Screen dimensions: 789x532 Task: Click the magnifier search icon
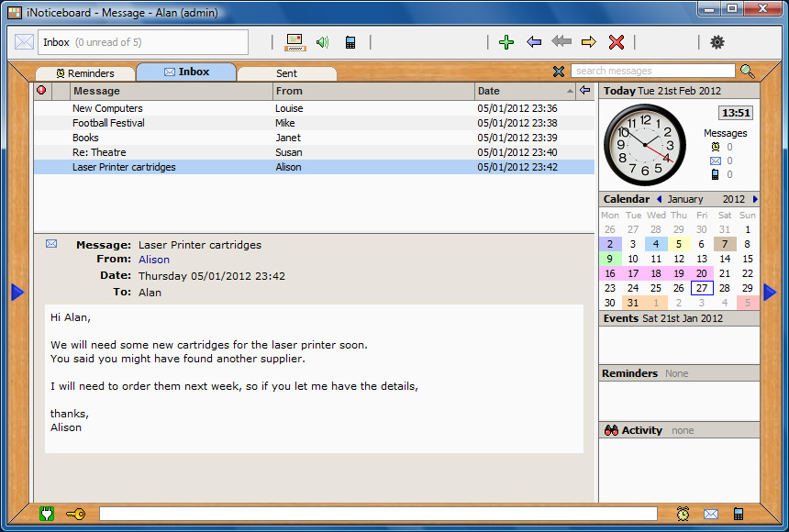[748, 72]
